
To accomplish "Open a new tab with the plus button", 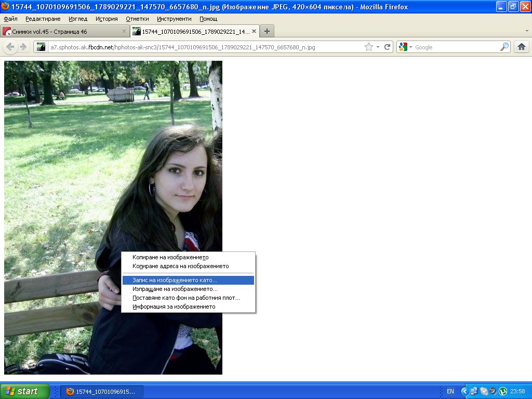I will click(x=267, y=31).
